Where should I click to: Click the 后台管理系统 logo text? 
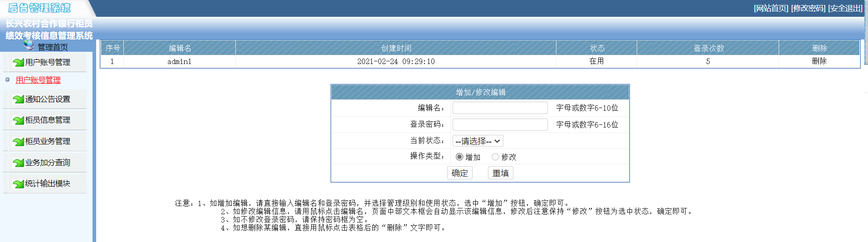click(39, 8)
